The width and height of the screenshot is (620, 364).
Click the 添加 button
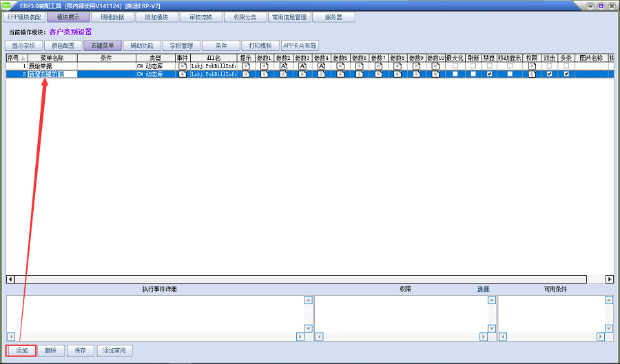pyautogui.click(x=21, y=350)
